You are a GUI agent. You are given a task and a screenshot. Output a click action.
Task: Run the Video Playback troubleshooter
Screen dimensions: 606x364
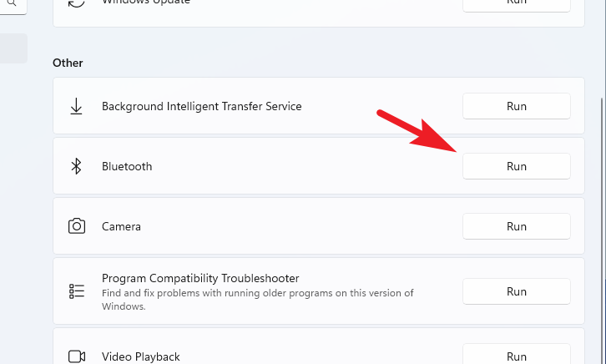click(x=517, y=355)
